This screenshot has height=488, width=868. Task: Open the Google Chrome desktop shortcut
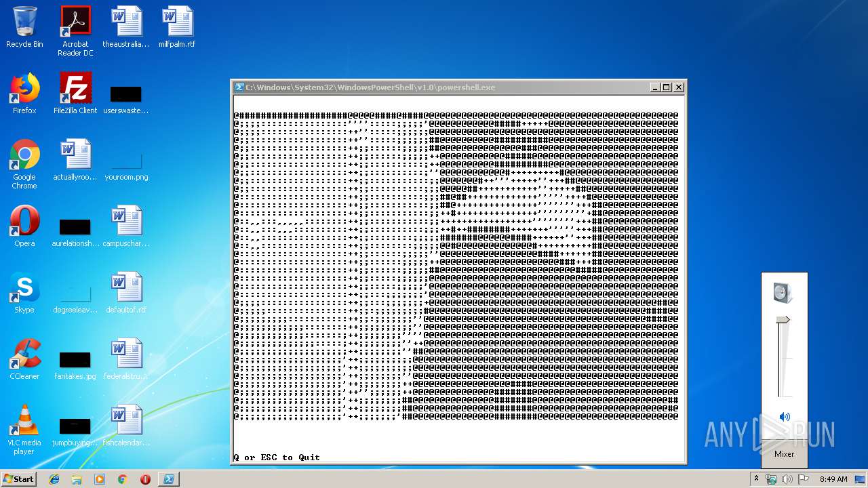point(24,164)
